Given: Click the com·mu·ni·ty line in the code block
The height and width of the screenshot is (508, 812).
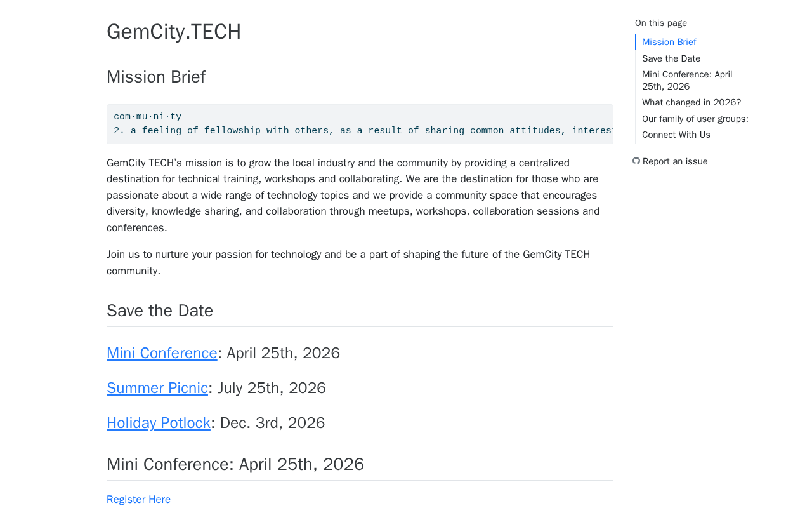Looking at the screenshot, I should click(148, 117).
